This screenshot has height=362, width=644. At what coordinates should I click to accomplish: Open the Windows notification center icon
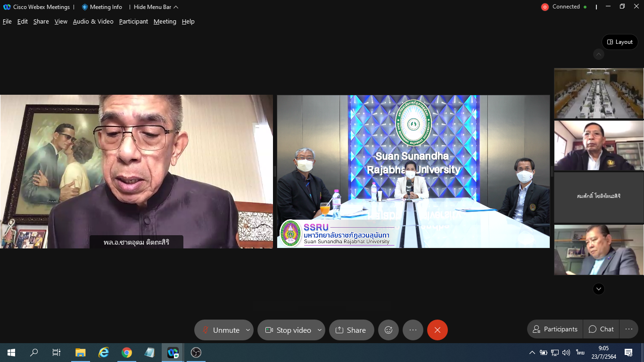[628, 353]
